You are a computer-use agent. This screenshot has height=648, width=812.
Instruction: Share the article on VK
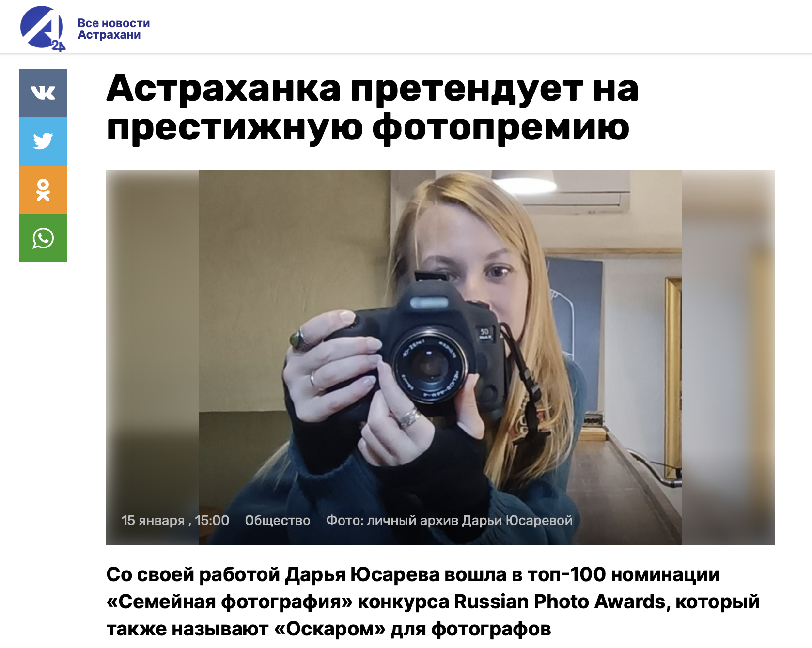(43, 93)
